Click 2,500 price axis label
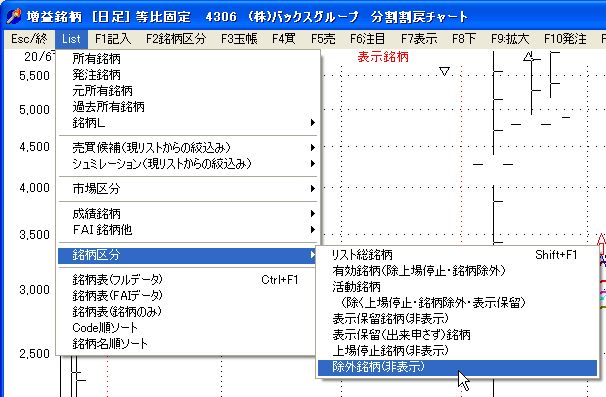Image resolution: width=606 pixels, height=397 pixels. (x=34, y=354)
